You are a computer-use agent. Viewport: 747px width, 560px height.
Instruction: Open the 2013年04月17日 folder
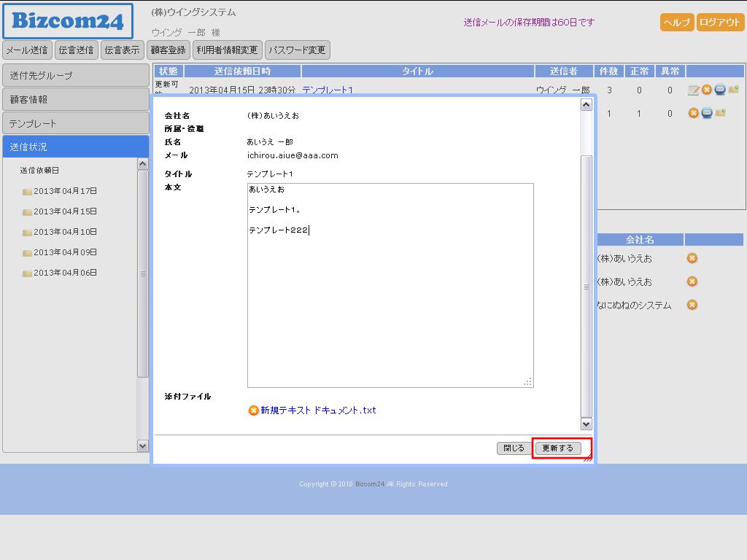point(65,191)
